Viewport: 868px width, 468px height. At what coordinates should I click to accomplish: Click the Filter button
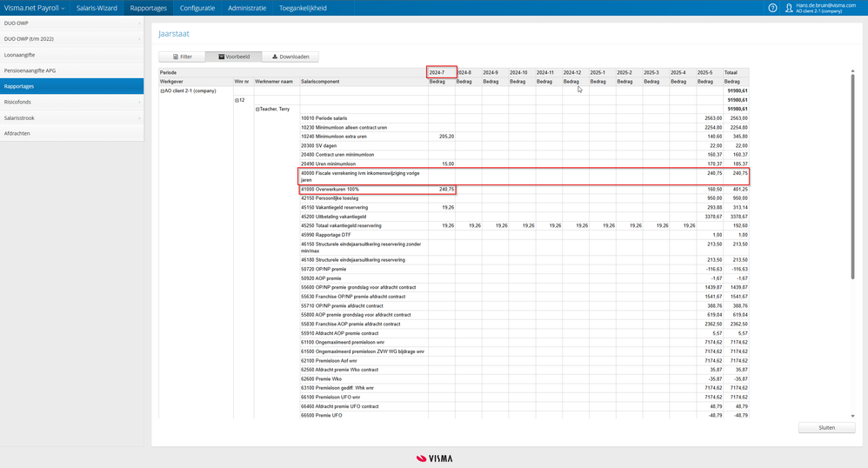[182, 57]
